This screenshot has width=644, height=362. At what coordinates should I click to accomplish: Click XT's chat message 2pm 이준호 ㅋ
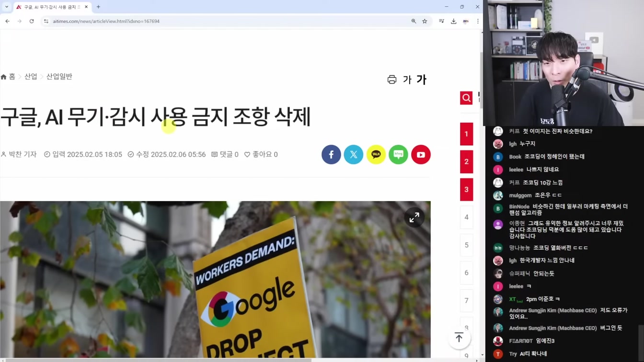pyautogui.click(x=543, y=299)
